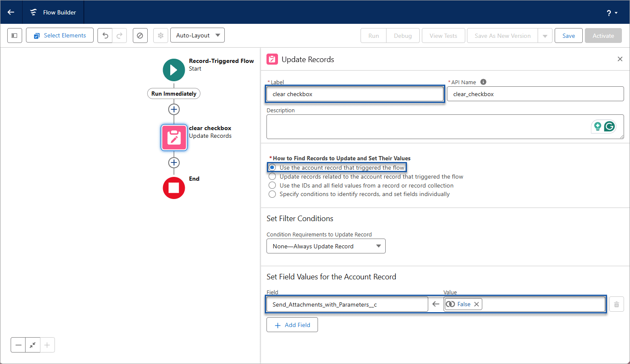Click the Run button

(x=374, y=36)
